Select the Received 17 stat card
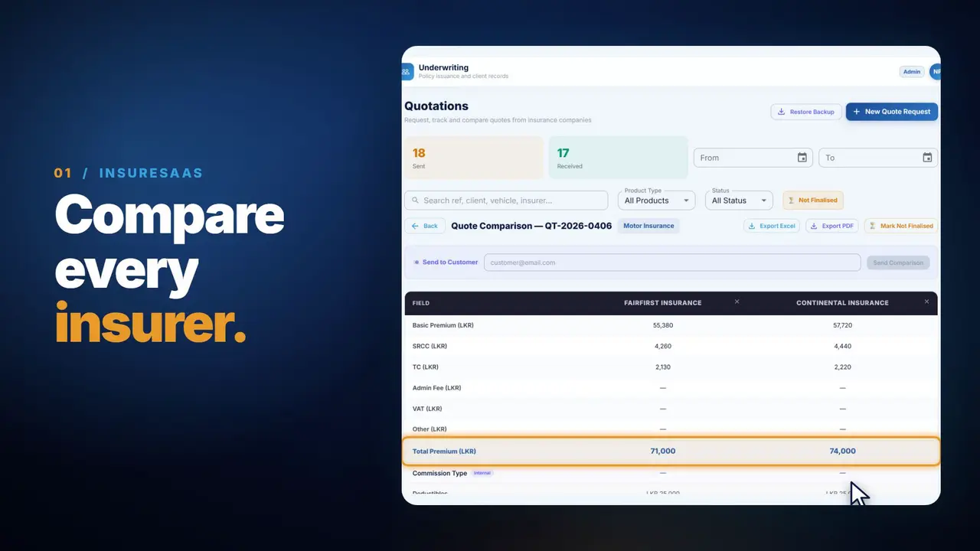980x551 pixels. tap(619, 158)
